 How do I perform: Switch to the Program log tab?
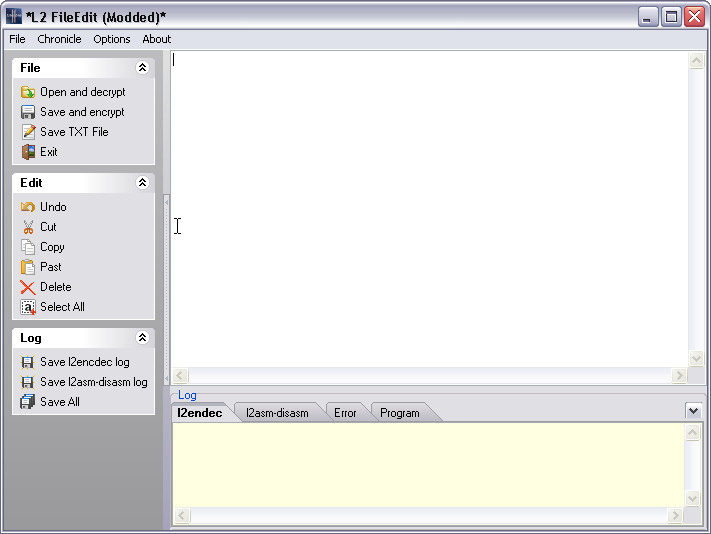[x=399, y=413]
